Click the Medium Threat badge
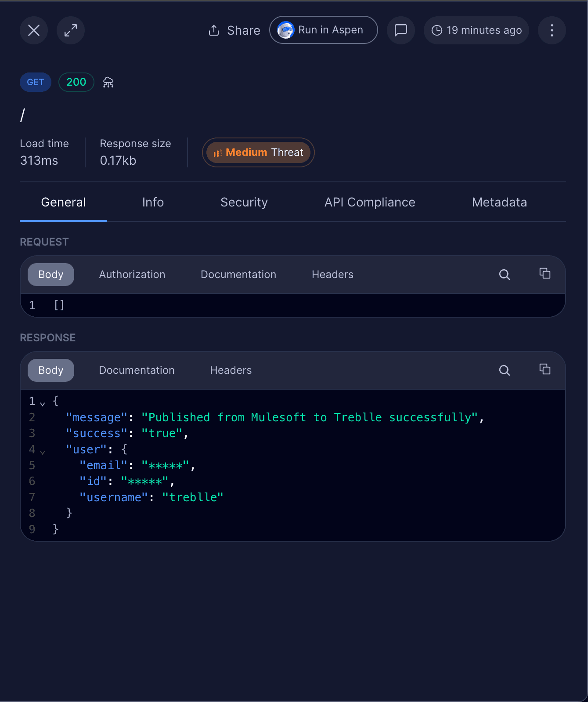This screenshot has width=588, height=702. 258,152
